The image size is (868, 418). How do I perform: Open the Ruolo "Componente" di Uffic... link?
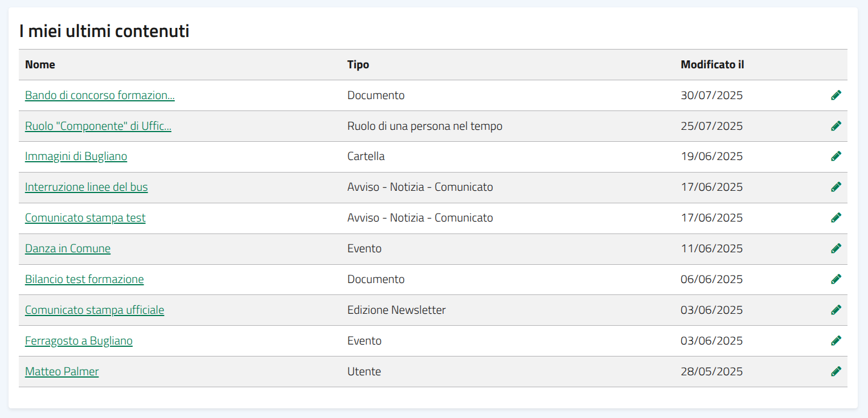tap(98, 126)
